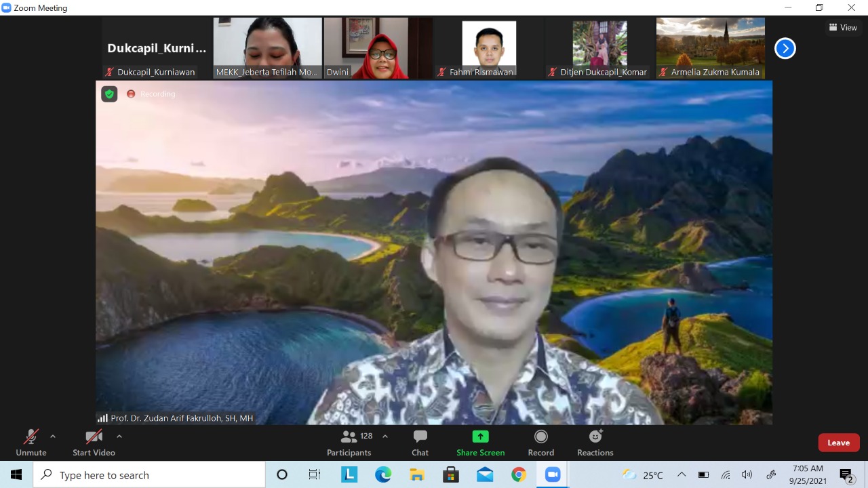Image resolution: width=868 pixels, height=488 pixels.
Task: Expand audio options arrow next to Unmute
Action: [x=53, y=436]
